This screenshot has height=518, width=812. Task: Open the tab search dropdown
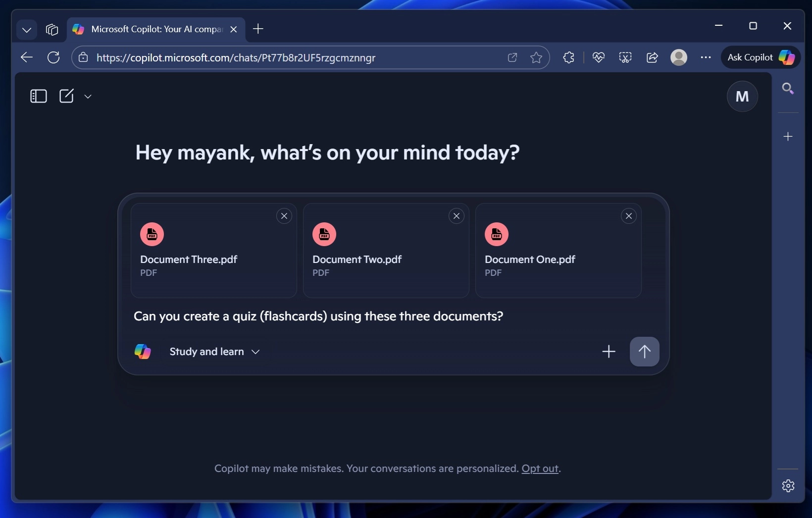(x=26, y=30)
